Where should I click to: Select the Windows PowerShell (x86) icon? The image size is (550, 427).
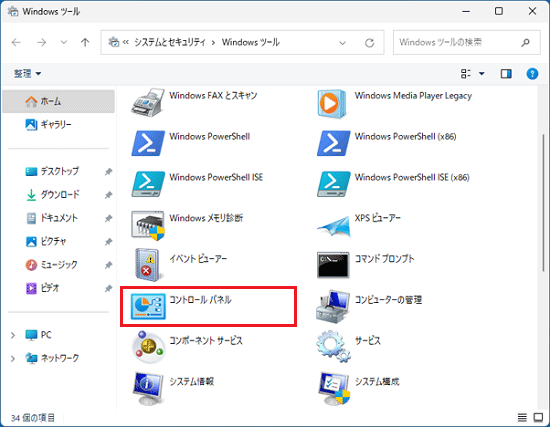pos(333,143)
